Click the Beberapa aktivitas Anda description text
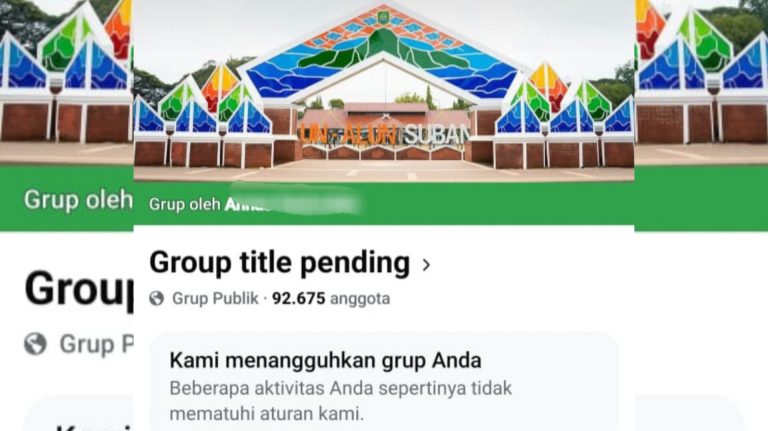Image resolution: width=768 pixels, height=431 pixels. tap(340, 401)
